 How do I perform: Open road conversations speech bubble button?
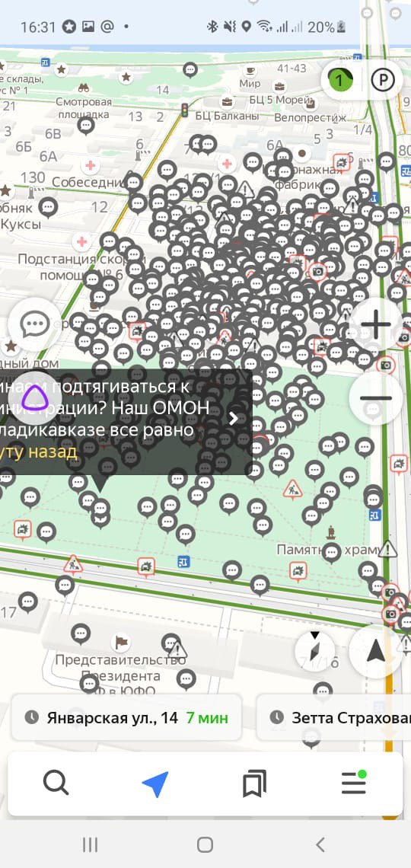click(34, 324)
